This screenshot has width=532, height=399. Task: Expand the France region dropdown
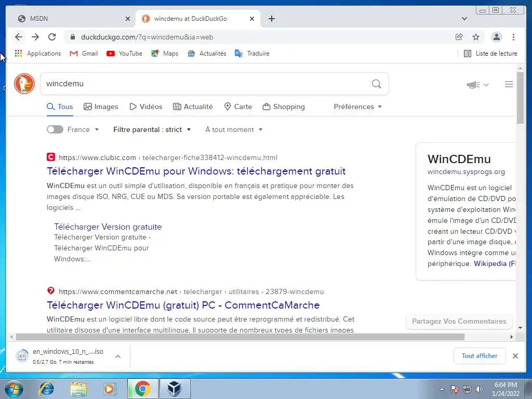click(x=83, y=129)
